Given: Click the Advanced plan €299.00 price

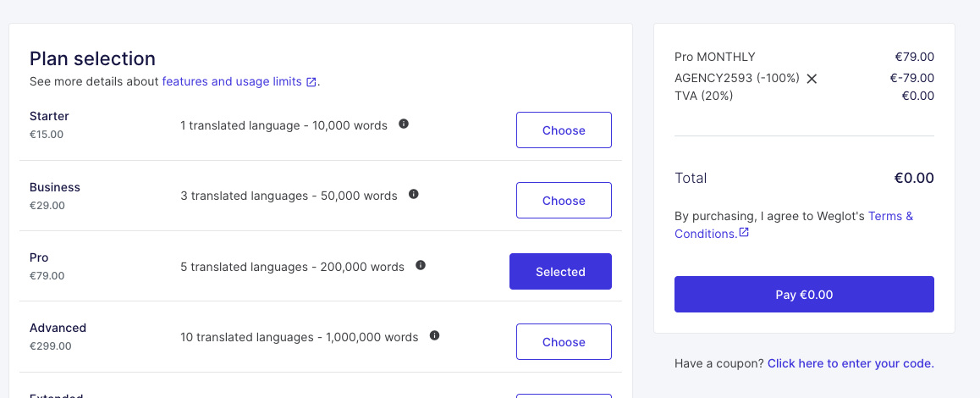Looking at the screenshot, I should coord(51,345).
